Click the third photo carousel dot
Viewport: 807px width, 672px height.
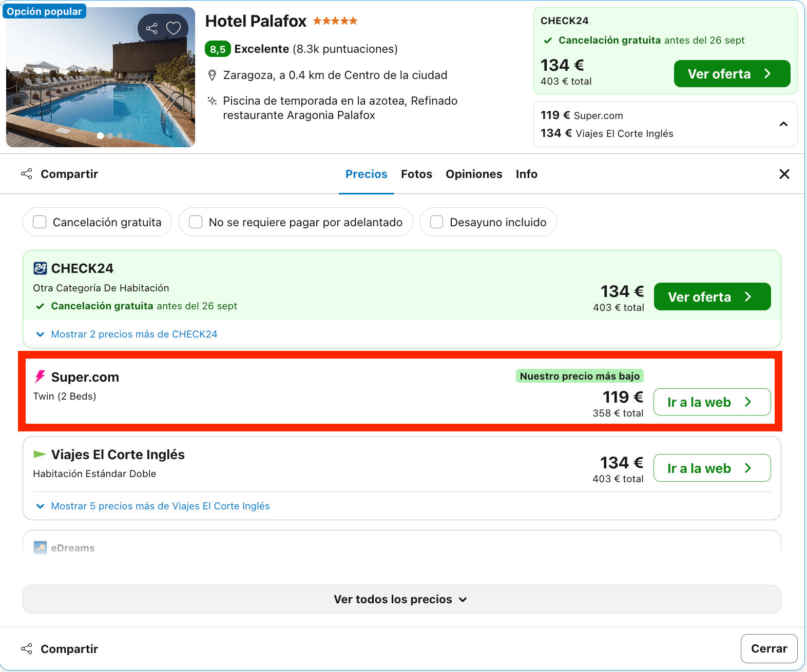[x=120, y=136]
